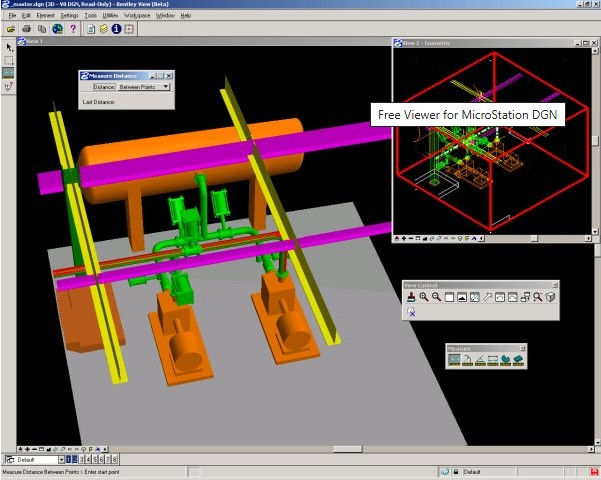The height and width of the screenshot is (480, 601).
Task: Open the Default view group dropdown
Action: click(59, 459)
